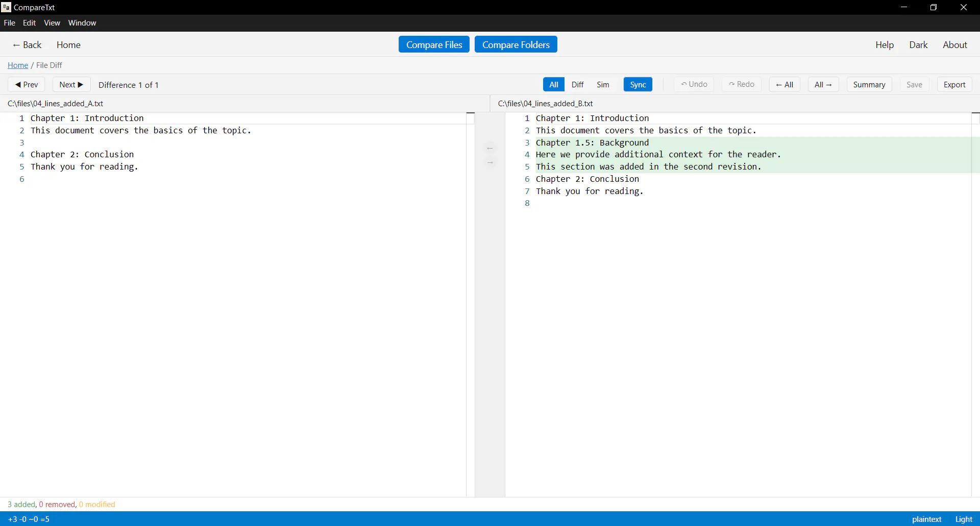Click the Export button
Image resolution: width=980 pixels, height=526 pixels.
[x=954, y=85]
